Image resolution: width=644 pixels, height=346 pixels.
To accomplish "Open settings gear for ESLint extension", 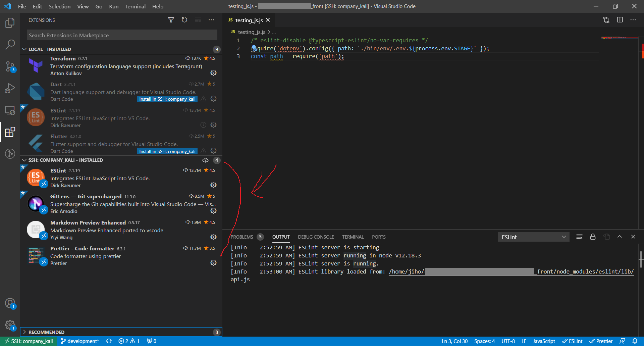I will pos(214,125).
